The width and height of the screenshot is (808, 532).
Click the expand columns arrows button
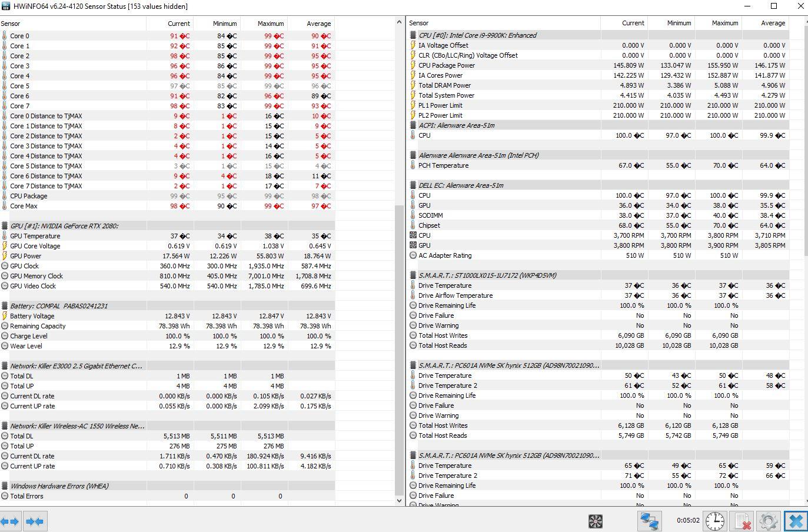[11, 521]
